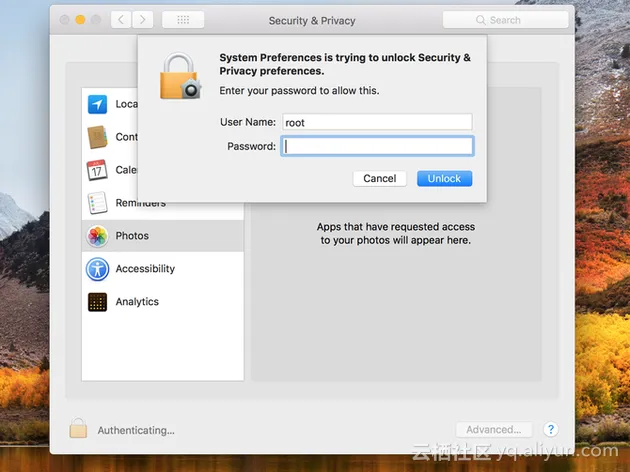The height and width of the screenshot is (472, 630).
Task: Click into the Password text field
Action: coord(376,146)
